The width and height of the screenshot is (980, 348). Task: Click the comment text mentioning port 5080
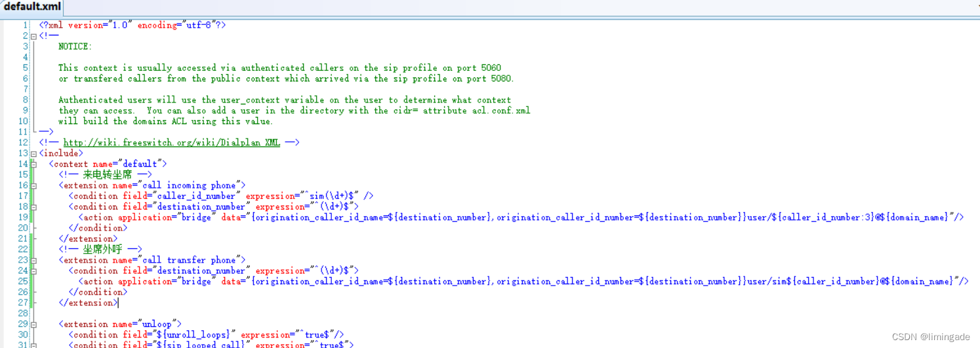287,79
